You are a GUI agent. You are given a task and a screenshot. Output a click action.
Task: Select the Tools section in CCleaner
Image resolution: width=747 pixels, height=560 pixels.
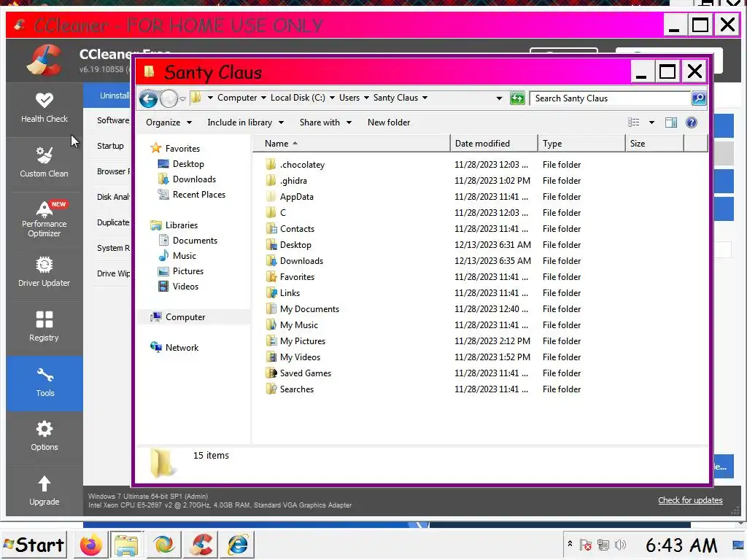point(44,383)
